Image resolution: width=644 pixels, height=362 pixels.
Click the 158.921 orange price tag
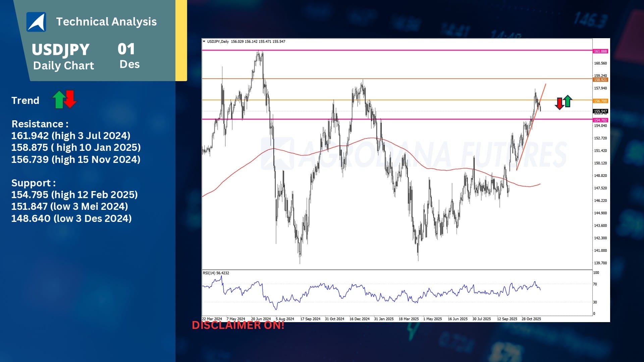(x=600, y=80)
